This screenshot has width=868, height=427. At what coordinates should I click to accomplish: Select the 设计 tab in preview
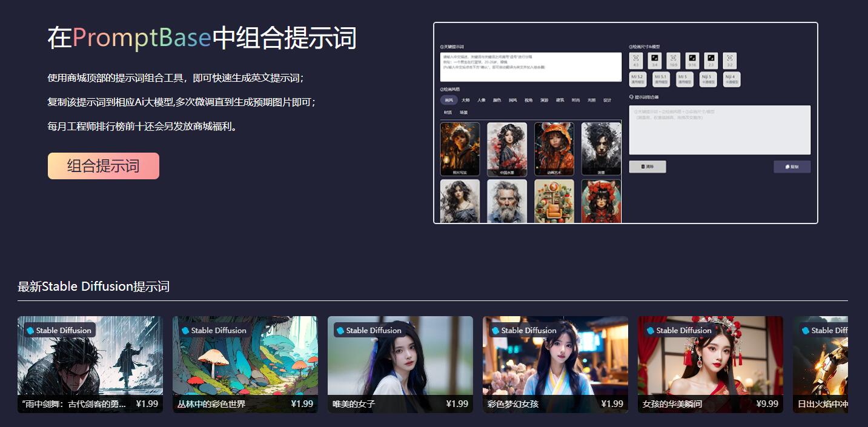click(608, 100)
